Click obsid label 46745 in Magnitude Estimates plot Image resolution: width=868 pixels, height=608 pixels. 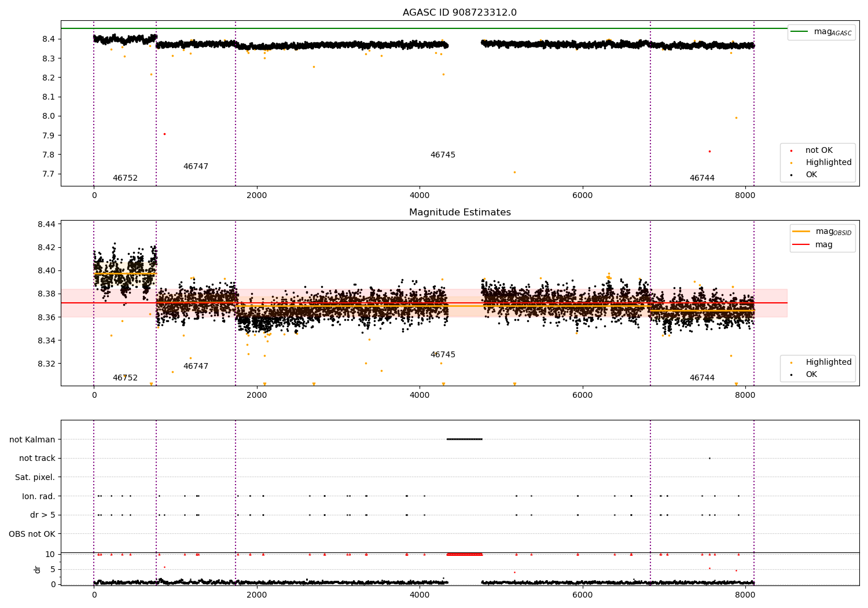click(443, 355)
